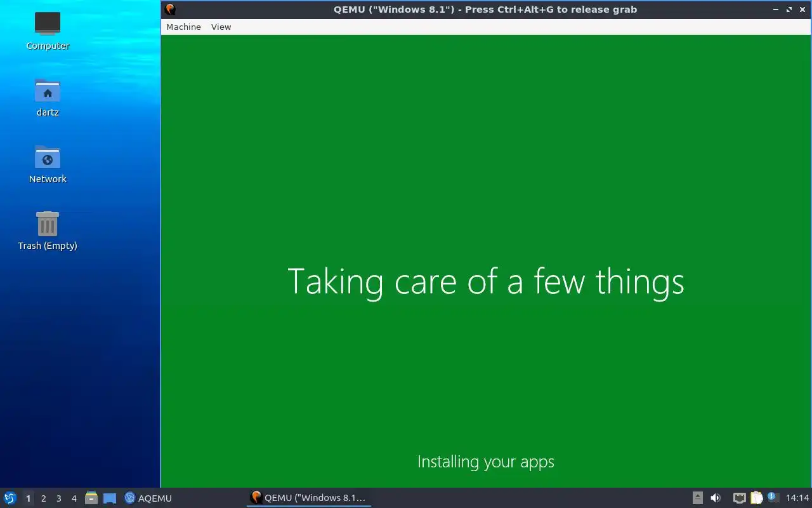Screen dimensions: 812x508
Task: Switch to workspace 3 in pager
Action: (58, 498)
